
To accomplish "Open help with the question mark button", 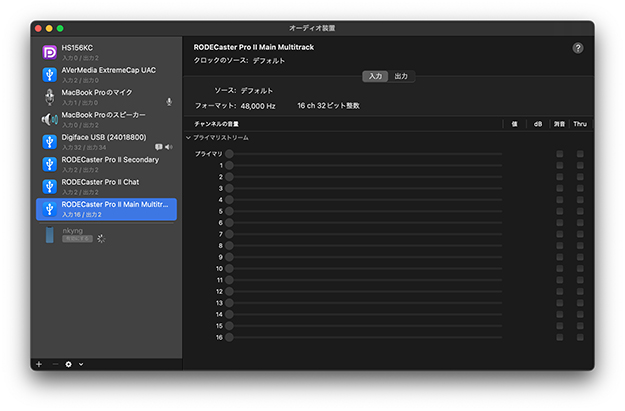I will (578, 48).
